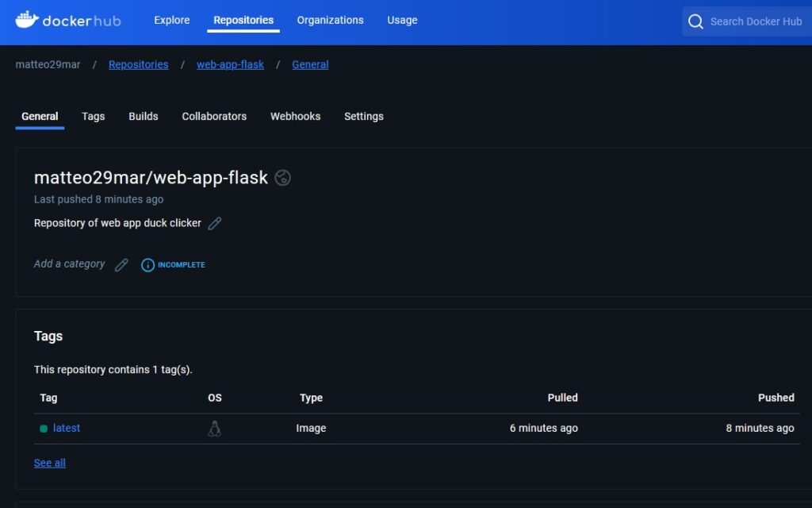Click the Repositories breadcrumb link
Image resolution: width=812 pixels, height=508 pixels.
pyautogui.click(x=138, y=65)
